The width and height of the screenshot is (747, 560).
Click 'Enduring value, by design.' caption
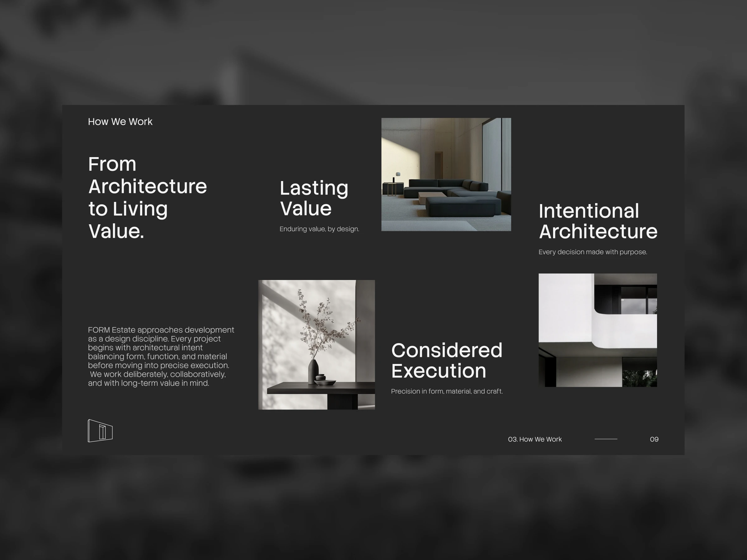[319, 229]
